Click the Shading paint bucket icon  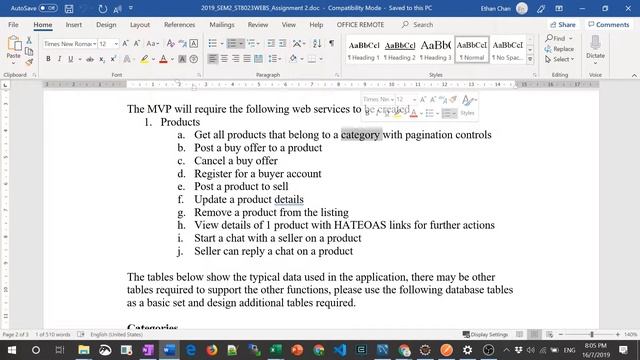(293, 59)
